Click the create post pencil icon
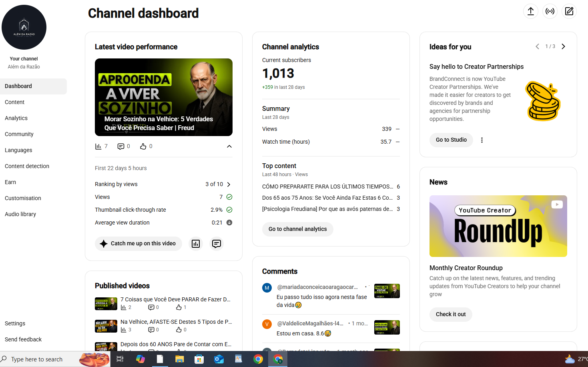Viewport: 588px width, 367px height. click(x=569, y=11)
